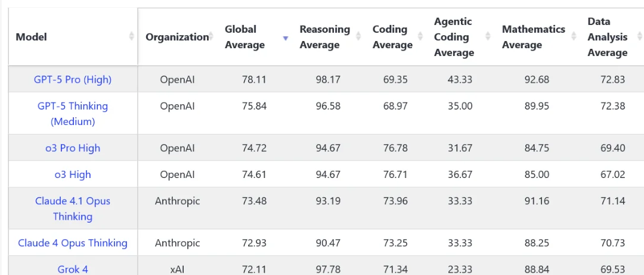The height and width of the screenshot is (275, 644).
Task: Click sort icon for Agentic Coding Average
Action: (x=488, y=37)
